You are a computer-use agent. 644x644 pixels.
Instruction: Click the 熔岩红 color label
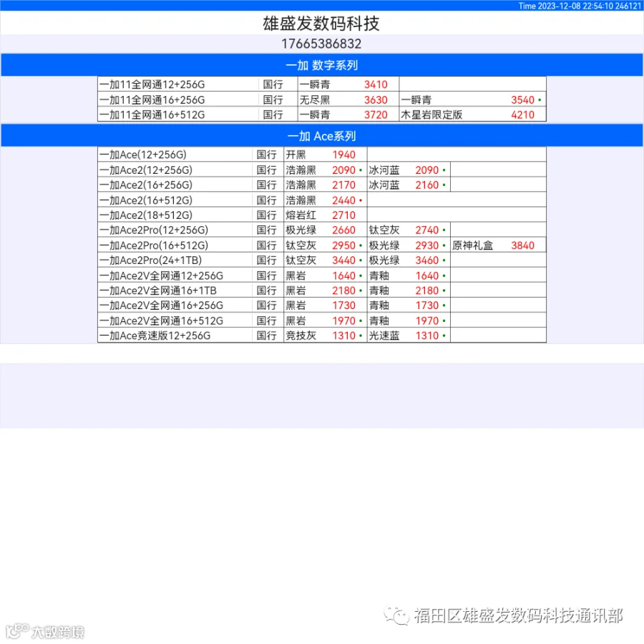pos(301,215)
